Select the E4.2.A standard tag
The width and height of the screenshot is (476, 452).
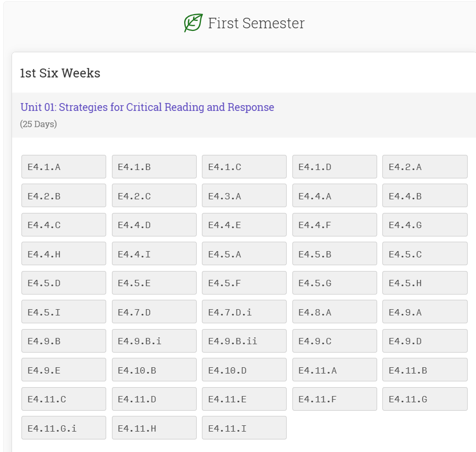(x=425, y=167)
